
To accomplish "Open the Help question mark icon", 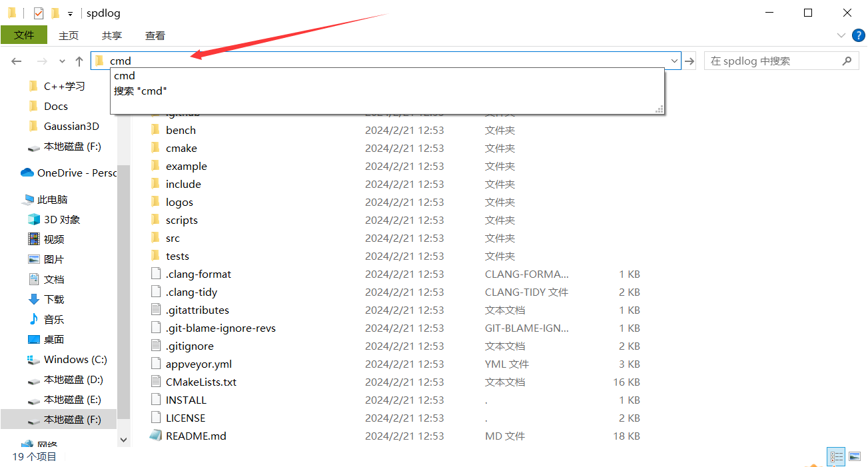I will 859,35.
